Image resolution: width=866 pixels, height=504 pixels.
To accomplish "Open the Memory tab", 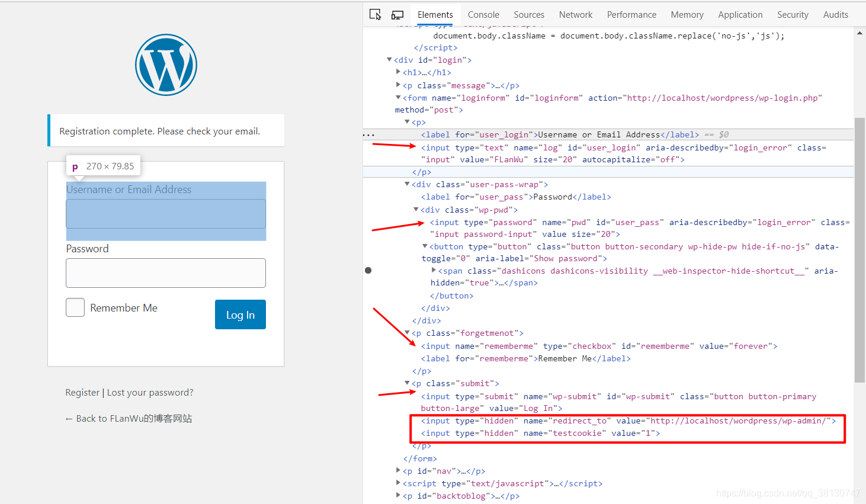I will [x=687, y=15].
